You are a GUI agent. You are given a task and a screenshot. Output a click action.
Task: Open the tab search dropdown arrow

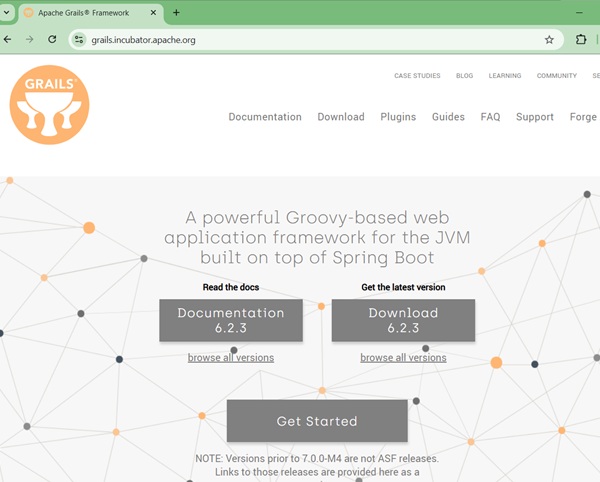click(7, 13)
